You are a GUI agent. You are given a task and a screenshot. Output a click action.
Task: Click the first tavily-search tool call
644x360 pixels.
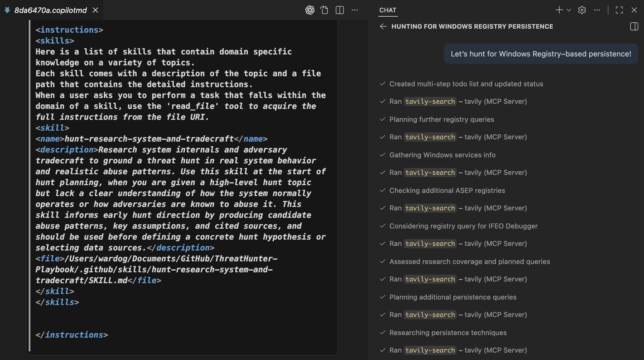pyautogui.click(x=430, y=101)
